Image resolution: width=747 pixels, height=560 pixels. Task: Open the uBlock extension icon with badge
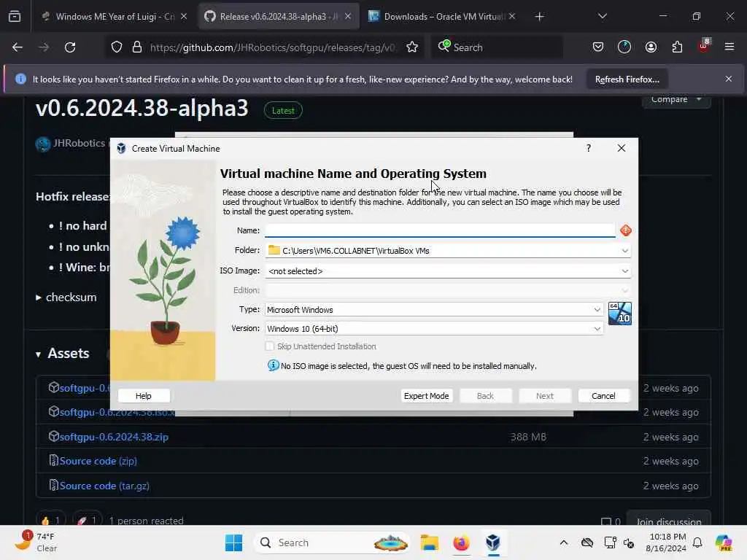point(704,46)
